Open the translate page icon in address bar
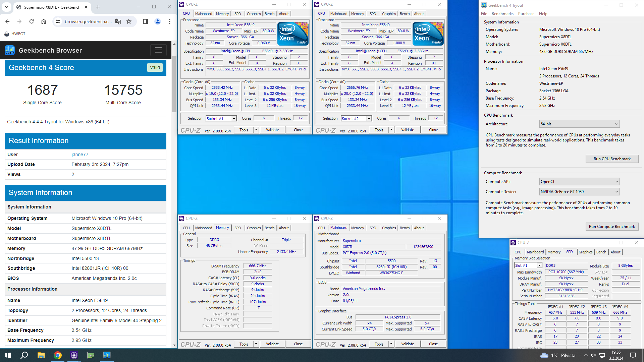This screenshot has height=362, width=644. coord(118,21)
